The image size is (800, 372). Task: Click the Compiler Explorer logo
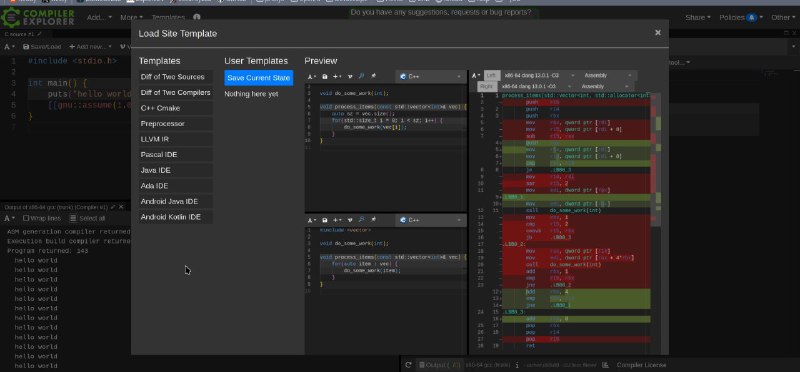click(38, 17)
